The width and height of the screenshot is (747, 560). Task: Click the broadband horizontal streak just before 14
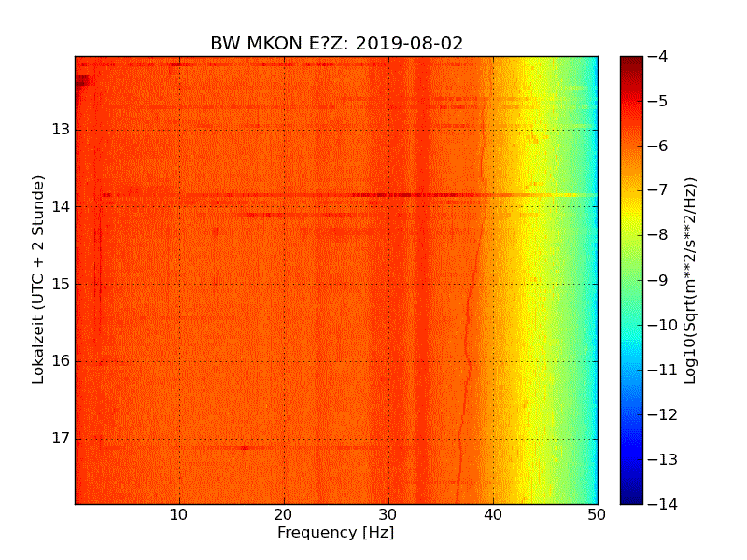click(349, 195)
